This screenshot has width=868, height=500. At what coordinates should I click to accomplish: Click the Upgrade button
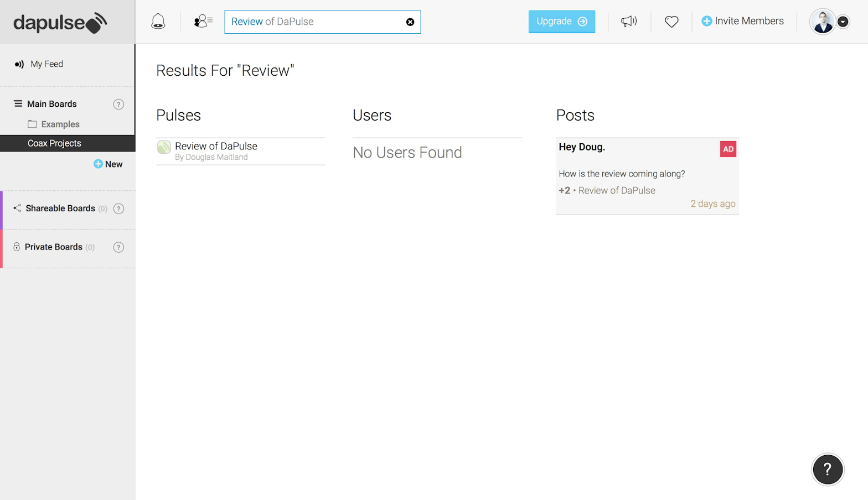(x=561, y=22)
